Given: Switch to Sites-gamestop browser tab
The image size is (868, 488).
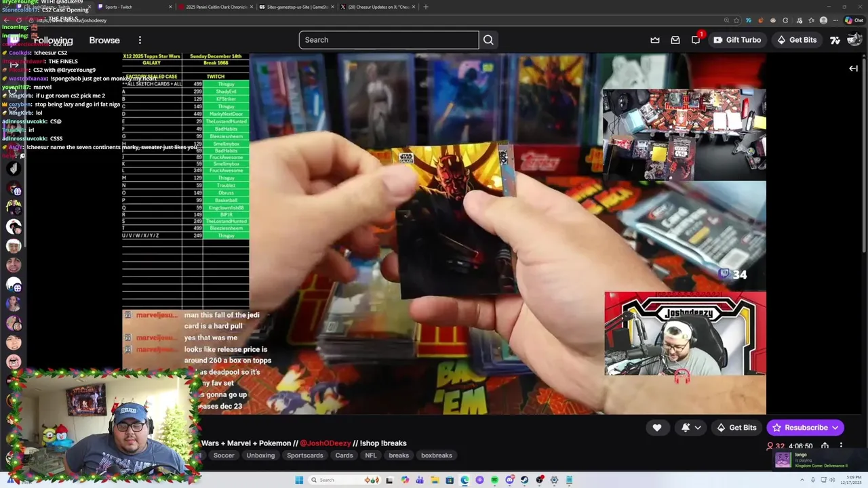Looking at the screenshot, I should (x=297, y=7).
